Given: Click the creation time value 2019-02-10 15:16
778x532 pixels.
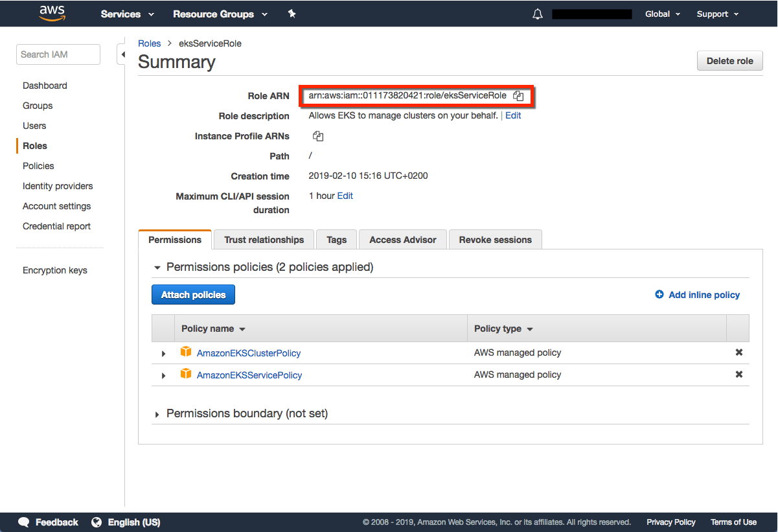Looking at the screenshot, I should pyautogui.click(x=368, y=176).
